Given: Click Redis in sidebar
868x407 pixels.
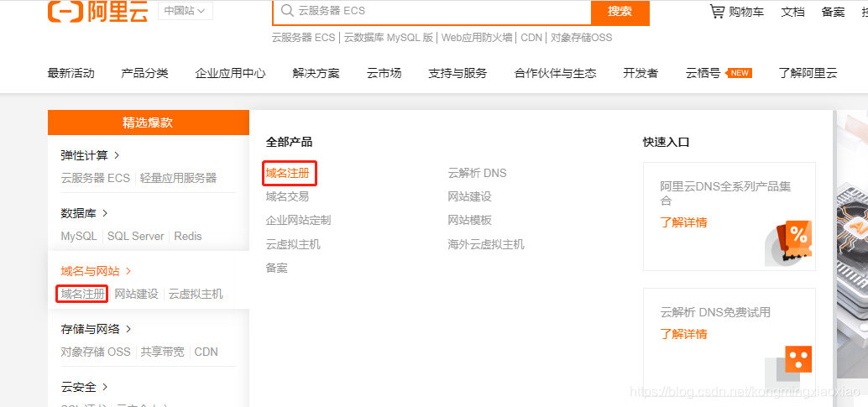Looking at the screenshot, I should pyautogui.click(x=188, y=237).
